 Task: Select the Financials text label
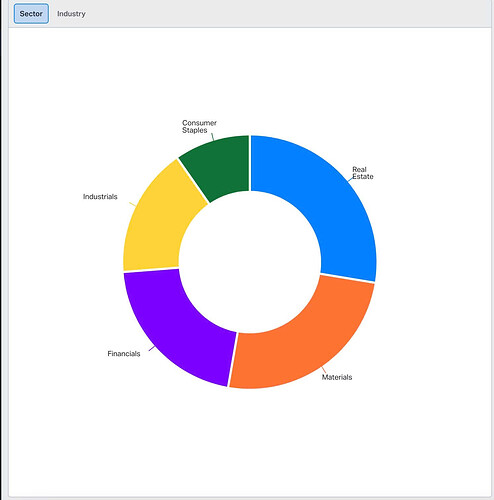(124, 354)
